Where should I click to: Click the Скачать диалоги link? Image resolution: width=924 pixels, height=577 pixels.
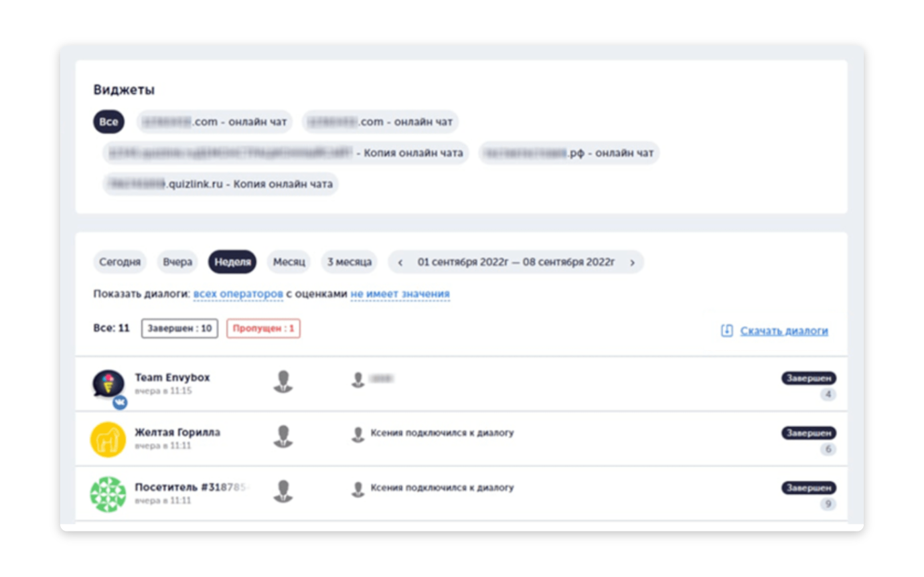(x=783, y=331)
